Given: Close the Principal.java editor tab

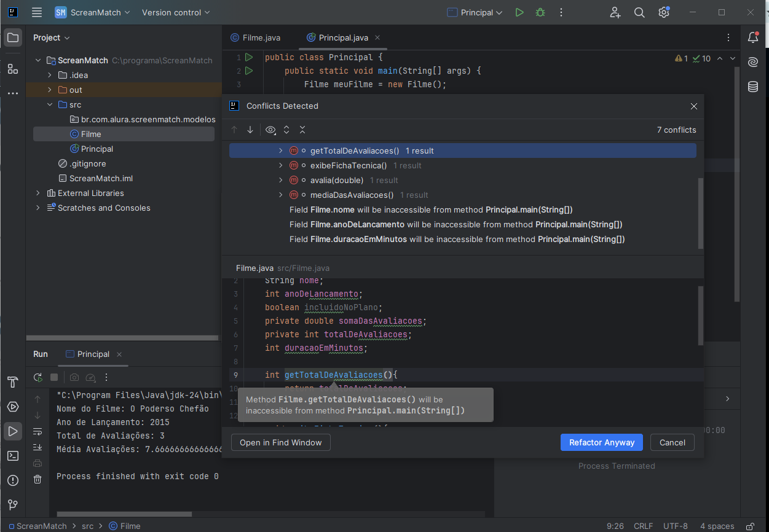Looking at the screenshot, I should tap(377, 37).
